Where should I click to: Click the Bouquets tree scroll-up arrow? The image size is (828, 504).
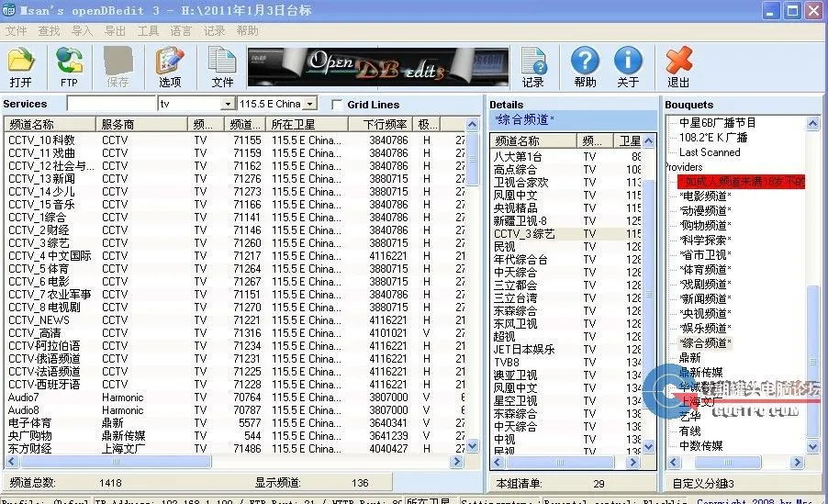coord(813,124)
